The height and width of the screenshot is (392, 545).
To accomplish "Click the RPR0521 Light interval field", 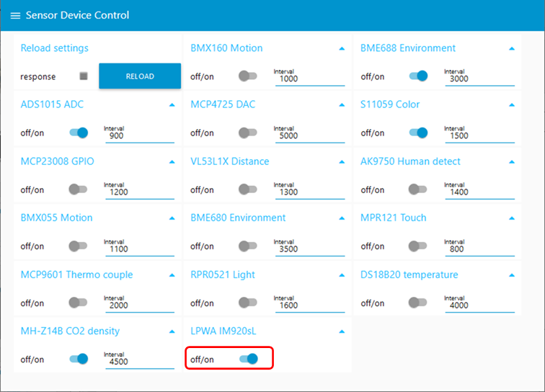I will pyautogui.click(x=309, y=306).
